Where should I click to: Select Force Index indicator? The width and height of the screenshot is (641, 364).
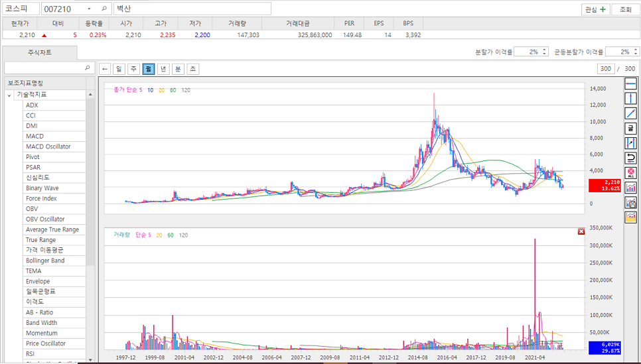[54, 198]
